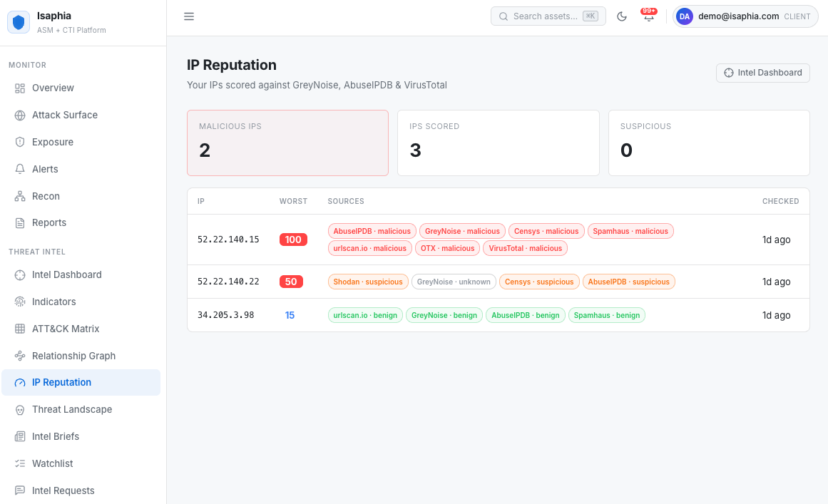Click the urlscan.io · benign tag
Image resolution: width=828 pixels, height=504 pixels.
(365, 315)
